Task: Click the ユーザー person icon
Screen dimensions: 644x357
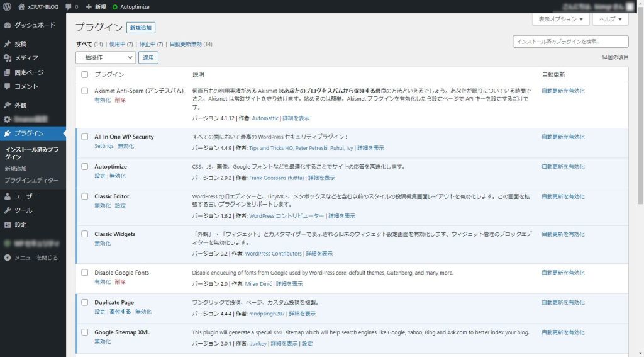Action: (x=8, y=196)
